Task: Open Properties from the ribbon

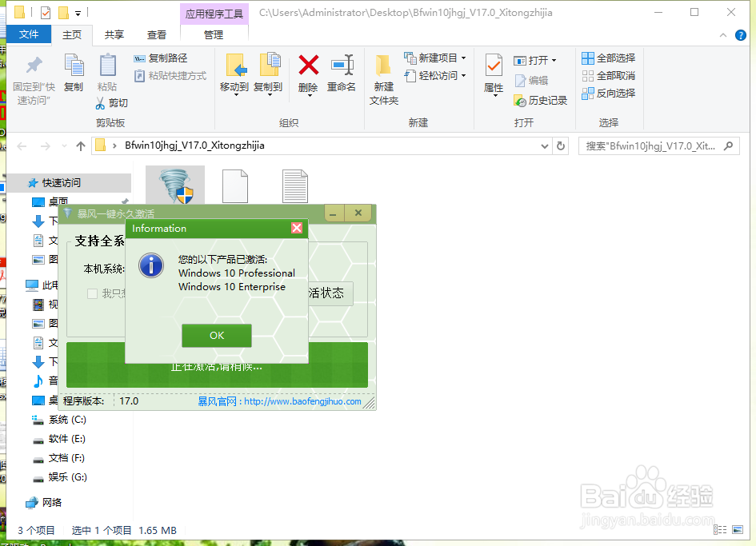Action: coord(494,74)
